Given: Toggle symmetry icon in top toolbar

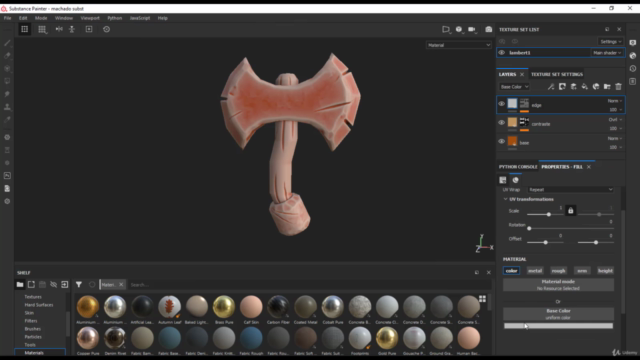Looking at the screenshot, I should 59,29.
